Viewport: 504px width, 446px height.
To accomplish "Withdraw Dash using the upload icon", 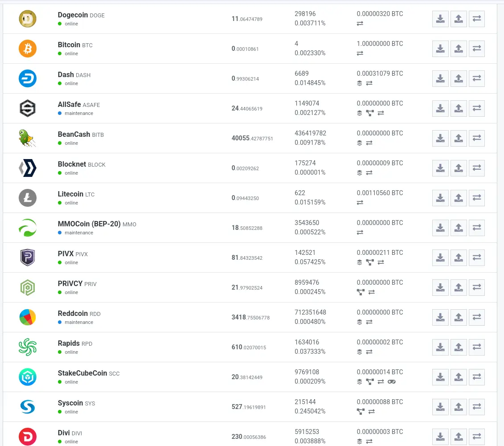I will (459, 79).
